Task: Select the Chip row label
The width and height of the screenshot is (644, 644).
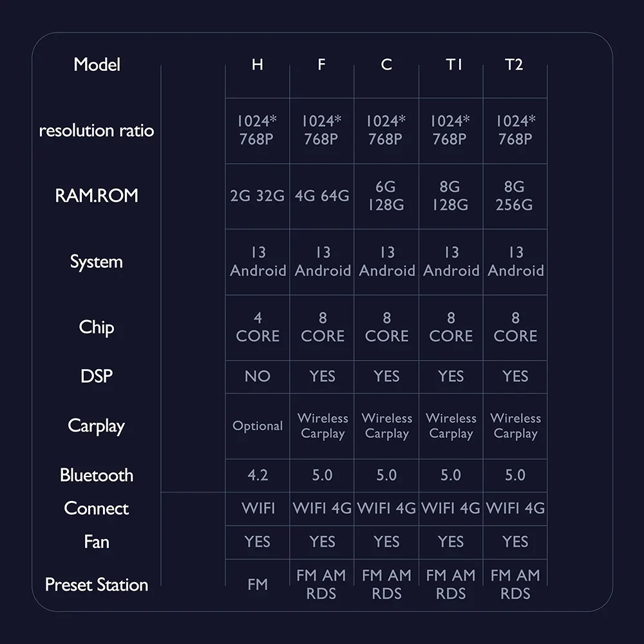Action: point(97,328)
